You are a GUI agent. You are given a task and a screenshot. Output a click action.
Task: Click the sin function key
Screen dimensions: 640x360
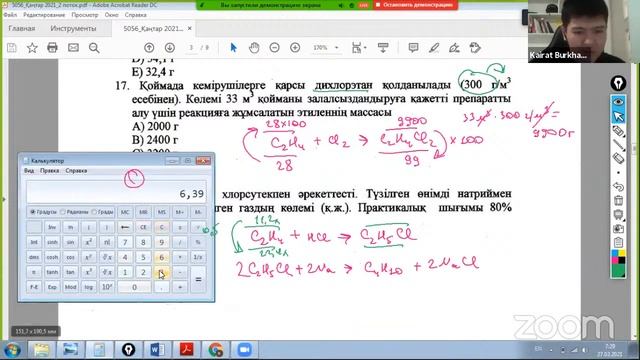[x=70, y=242]
